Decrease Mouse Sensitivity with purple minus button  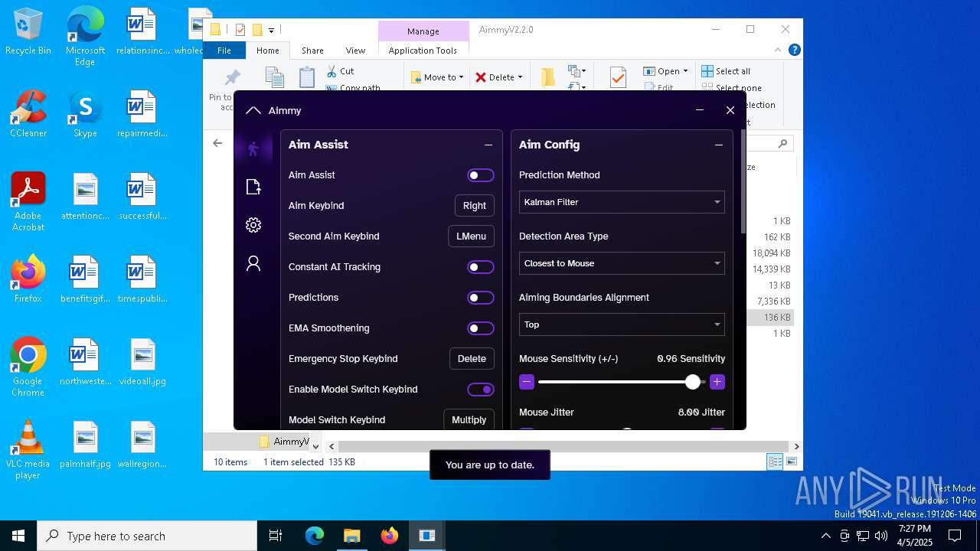click(x=527, y=382)
